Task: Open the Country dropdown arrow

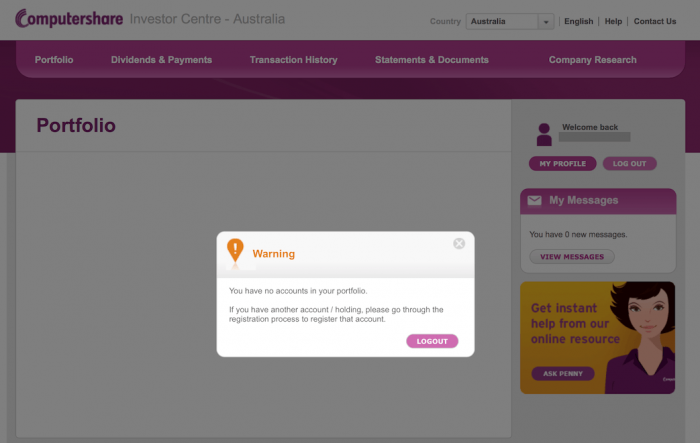Action: [x=546, y=21]
